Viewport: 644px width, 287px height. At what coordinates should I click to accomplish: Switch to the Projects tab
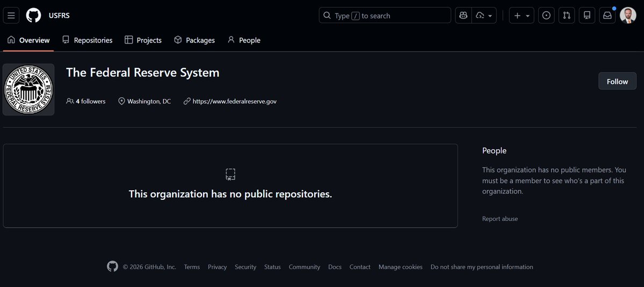click(x=143, y=40)
